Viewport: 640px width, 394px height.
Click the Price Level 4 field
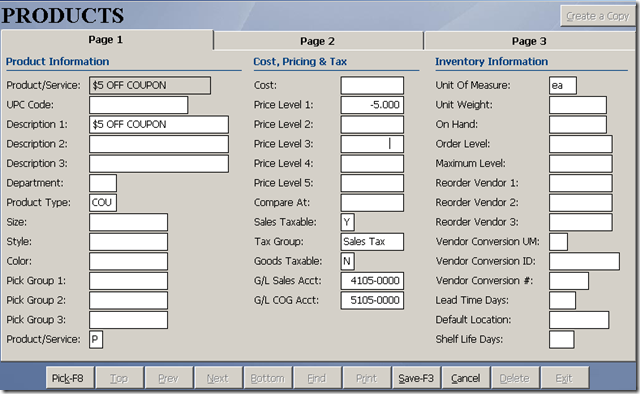372,164
